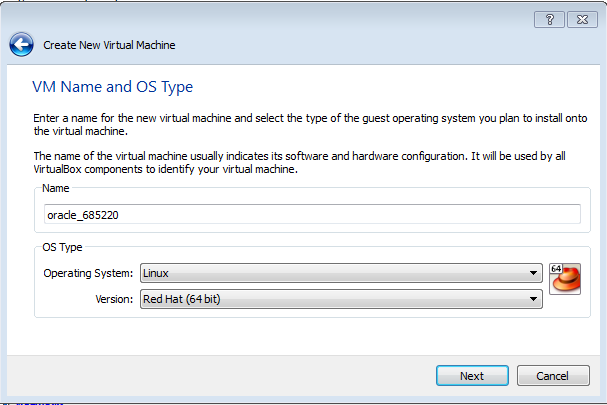Image resolution: width=607 pixels, height=405 pixels.
Task: Click the arrow on the Operating System combo box
Action: pos(533,273)
